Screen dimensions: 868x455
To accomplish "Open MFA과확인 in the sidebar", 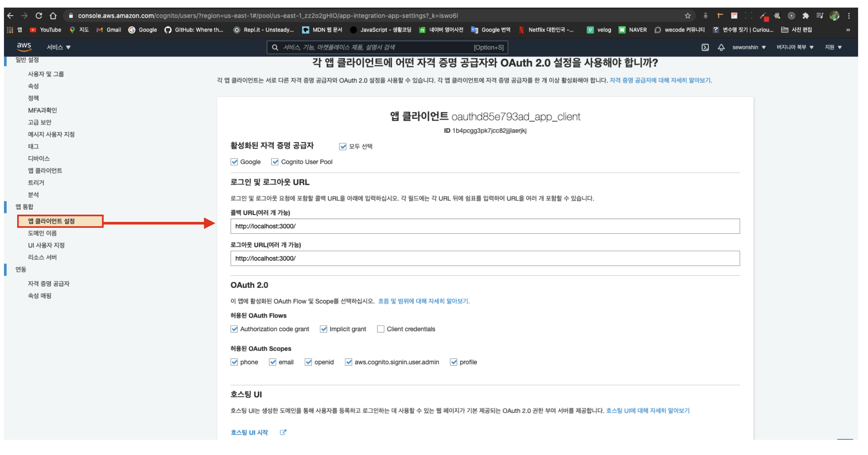I will pos(43,110).
